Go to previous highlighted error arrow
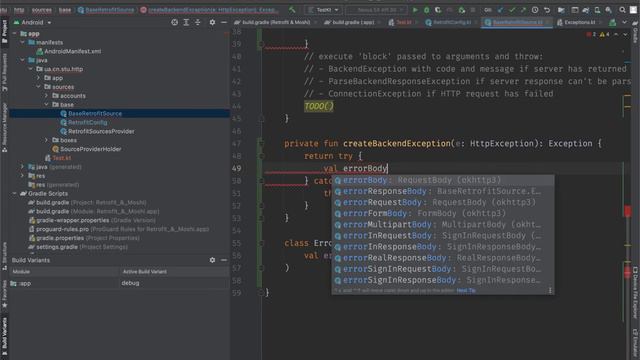The image size is (640, 360). point(616,35)
